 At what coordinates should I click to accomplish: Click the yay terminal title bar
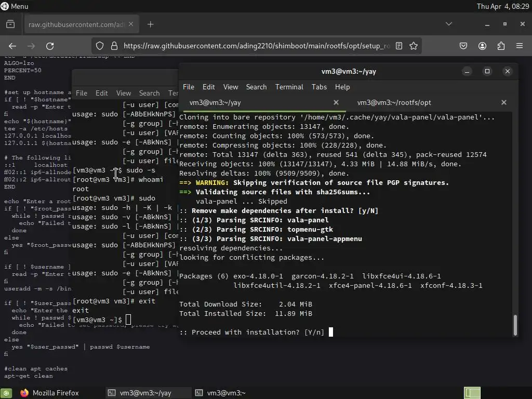(349, 71)
